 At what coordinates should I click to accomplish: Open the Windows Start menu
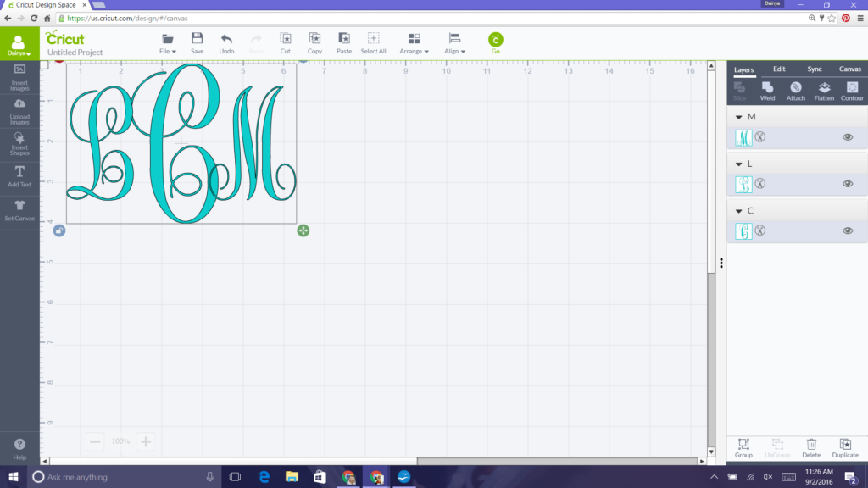(x=14, y=477)
